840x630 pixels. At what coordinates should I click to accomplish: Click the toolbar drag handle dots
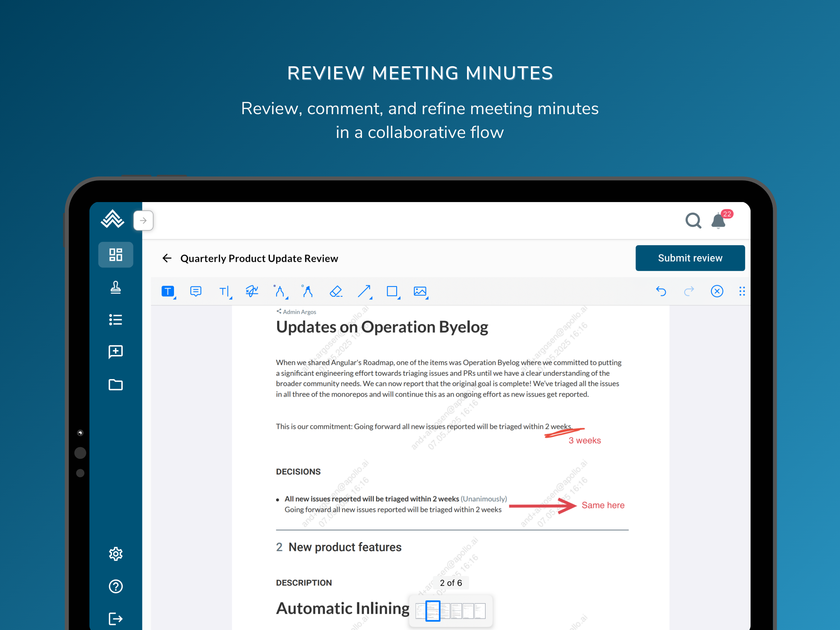[742, 291]
